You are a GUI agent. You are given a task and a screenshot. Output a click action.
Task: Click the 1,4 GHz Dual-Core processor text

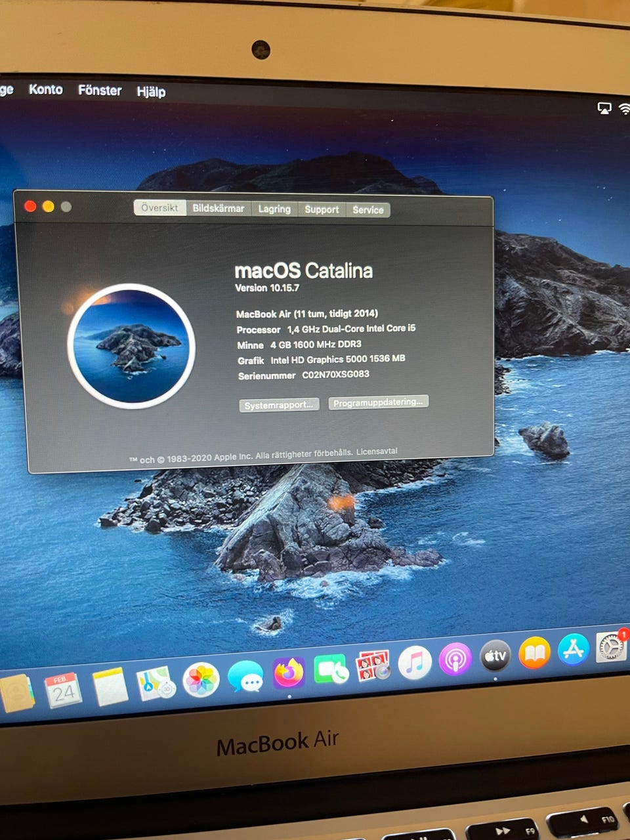(351, 329)
